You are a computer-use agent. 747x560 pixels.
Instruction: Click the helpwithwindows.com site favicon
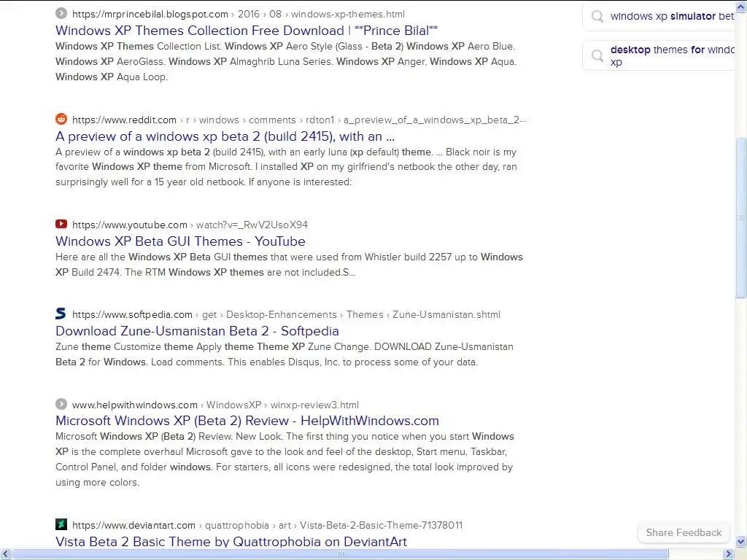[x=61, y=404]
